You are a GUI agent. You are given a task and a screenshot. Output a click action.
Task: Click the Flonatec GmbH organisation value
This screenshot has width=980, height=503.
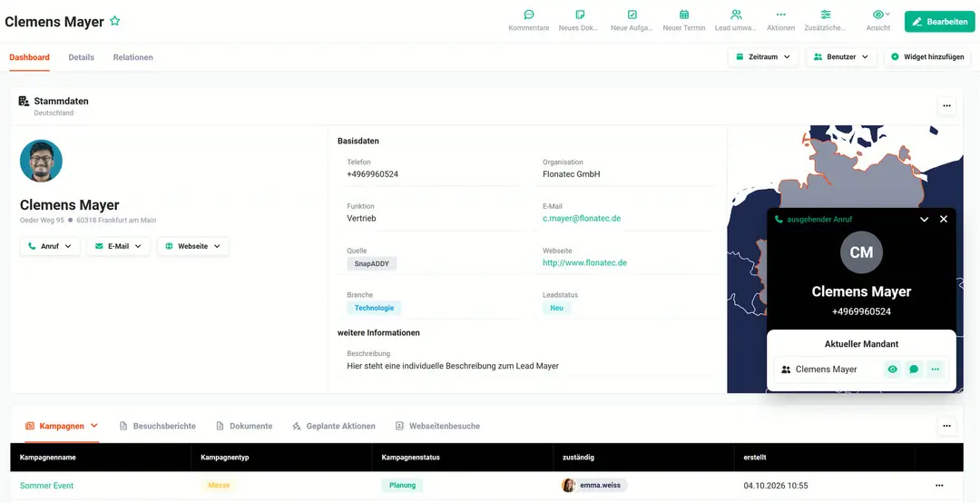click(572, 174)
